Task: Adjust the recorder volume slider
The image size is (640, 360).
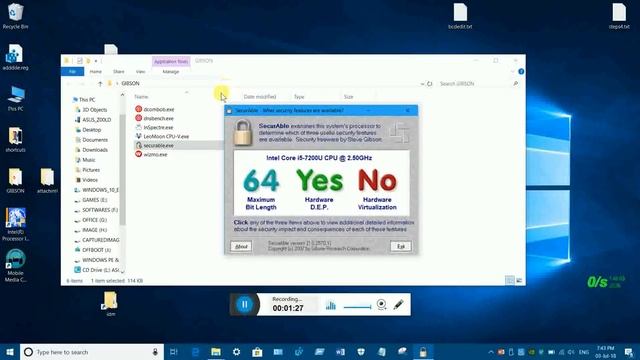Action: pyautogui.click(x=358, y=307)
